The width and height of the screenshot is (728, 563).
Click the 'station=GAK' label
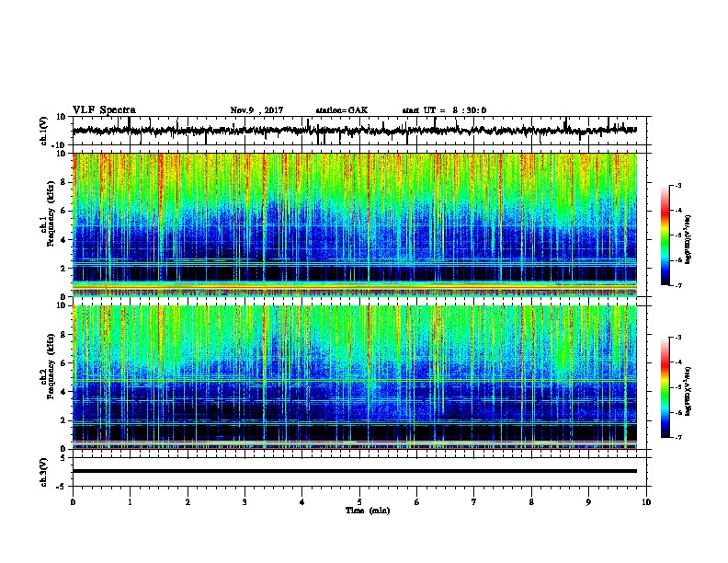[x=342, y=110]
